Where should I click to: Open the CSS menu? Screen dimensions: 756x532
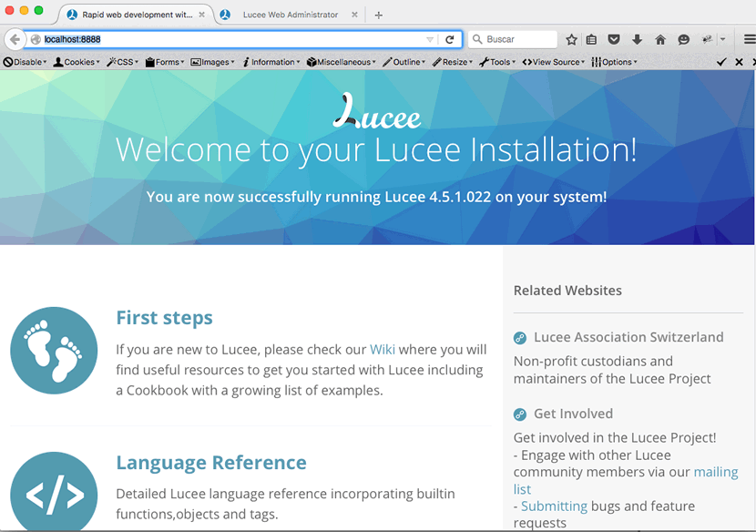point(122,62)
